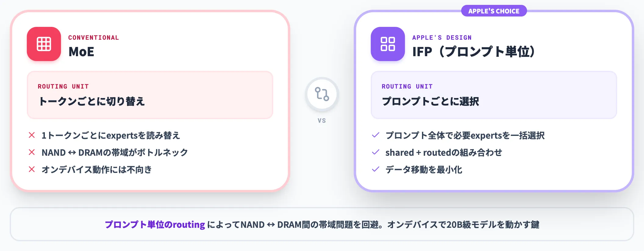Image resolution: width=644 pixels, height=251 pixels.
Task: Click the APPLE'S DESIGN label
Action: pyautogui.click(x=442, y=38)
